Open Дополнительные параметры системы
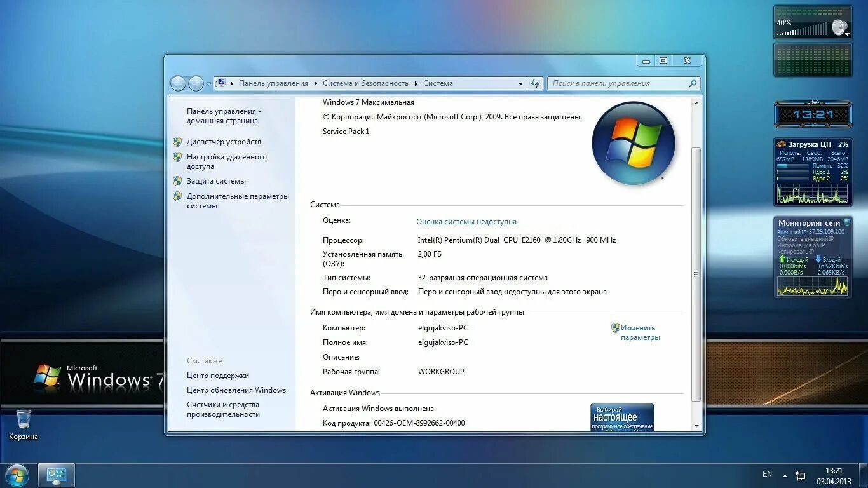 point(238,201)
